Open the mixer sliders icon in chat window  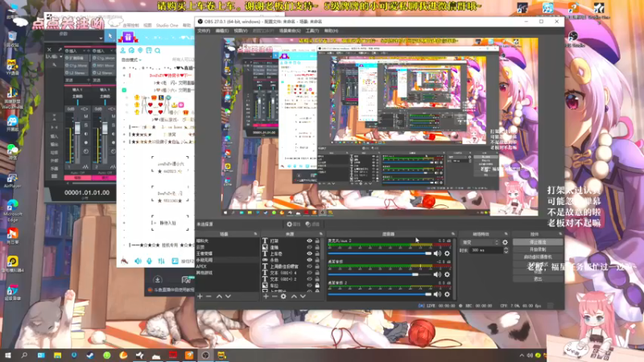[162, 261]
